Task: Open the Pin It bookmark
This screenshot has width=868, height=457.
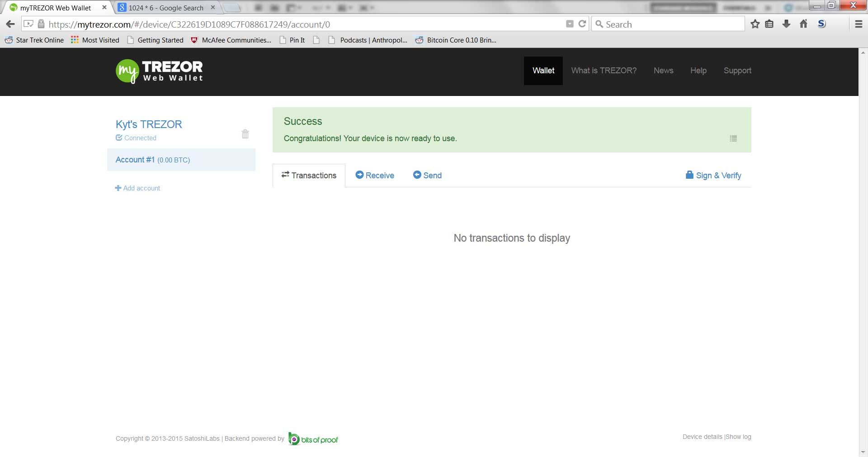Action: point(292,40)
